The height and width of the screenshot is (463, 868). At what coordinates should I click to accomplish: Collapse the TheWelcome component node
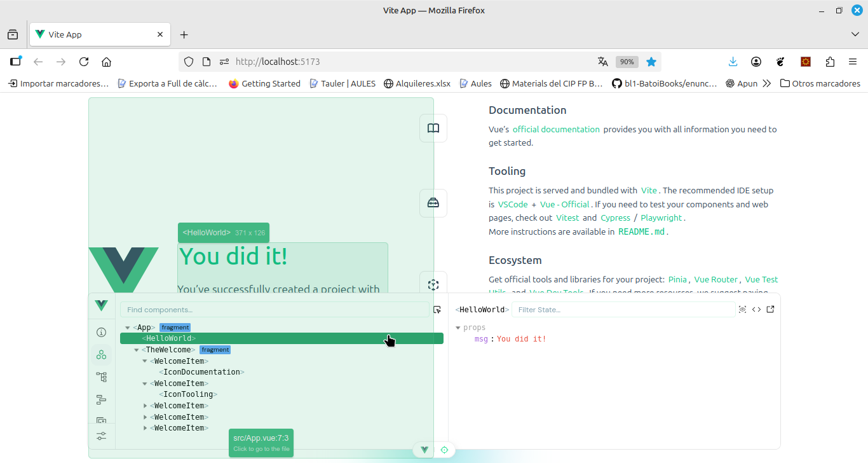pyautogui.click(x=136, y=349)
